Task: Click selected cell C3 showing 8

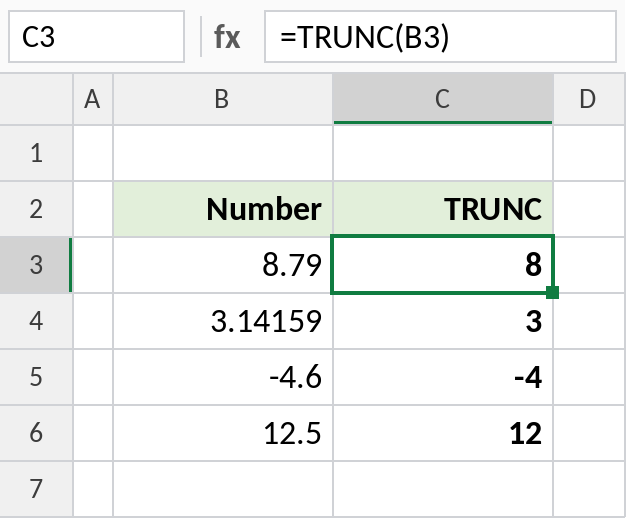Action: tap(443, 265)
